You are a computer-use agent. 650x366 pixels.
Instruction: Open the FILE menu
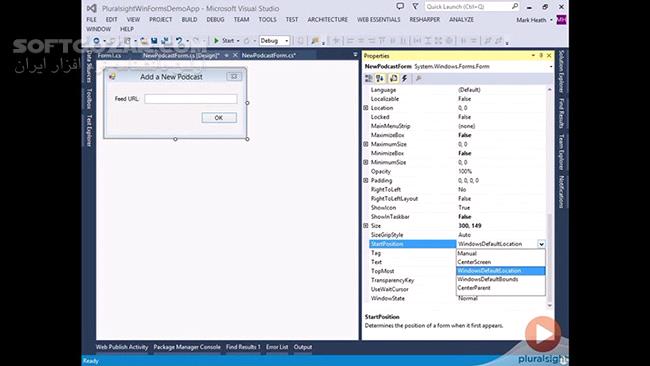click(91, 19)
